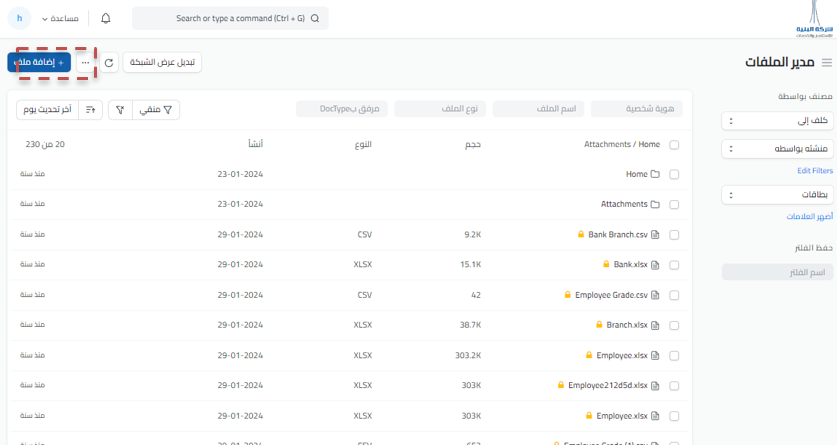This screenshot has width=837, height=445.
Task: Open the Employee212d5d.xlsx file name
Action: tap(607, 385)
